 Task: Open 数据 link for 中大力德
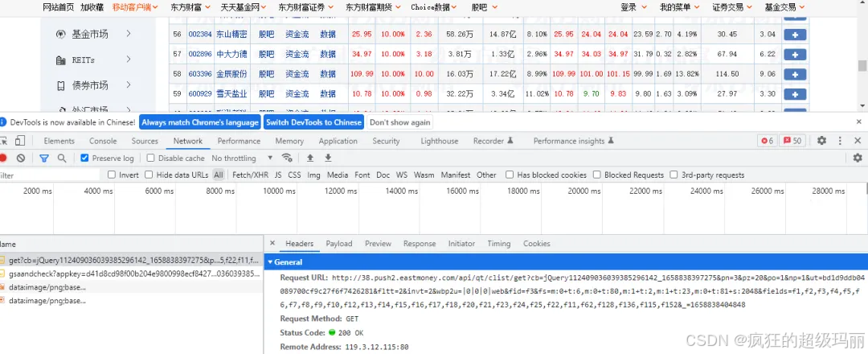pyautogui.click(x=328, y=54)
